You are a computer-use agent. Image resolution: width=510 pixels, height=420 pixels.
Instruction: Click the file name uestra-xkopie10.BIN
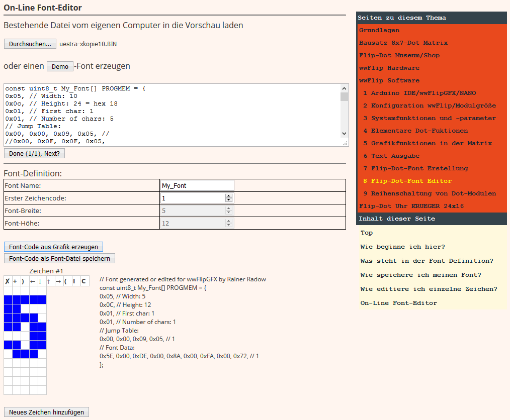pyautogui.click(x=88, y=44)
